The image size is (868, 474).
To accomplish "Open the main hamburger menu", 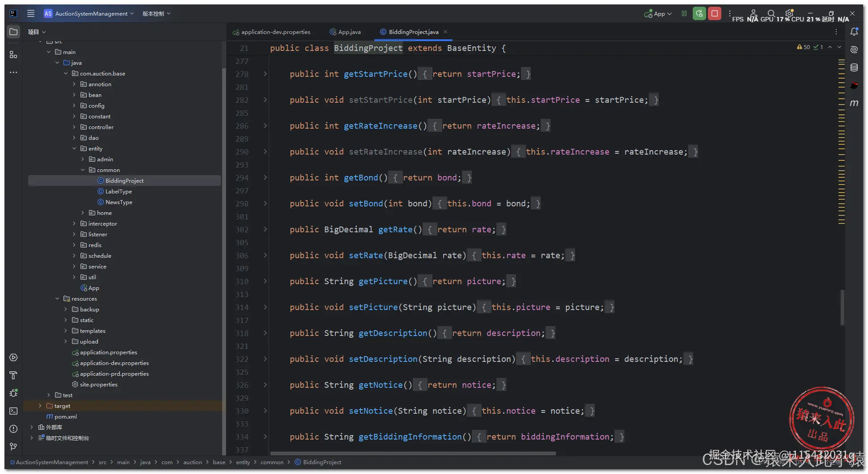I will point(31,13).
